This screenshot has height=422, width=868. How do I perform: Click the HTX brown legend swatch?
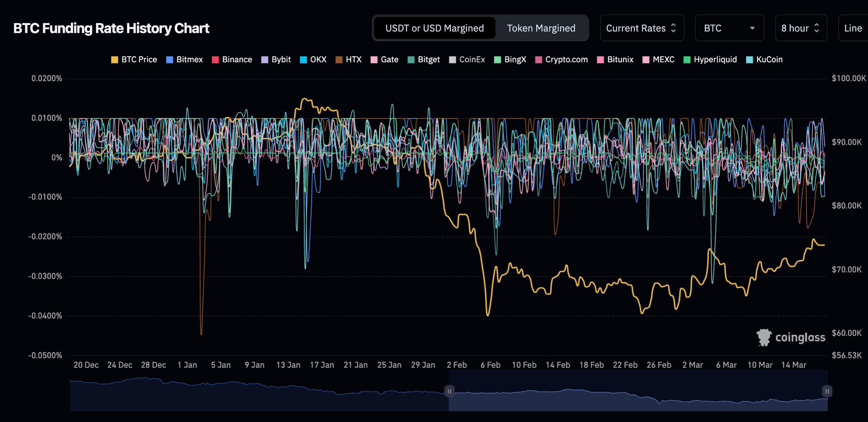pyautogui.click(x=339, y=60)
